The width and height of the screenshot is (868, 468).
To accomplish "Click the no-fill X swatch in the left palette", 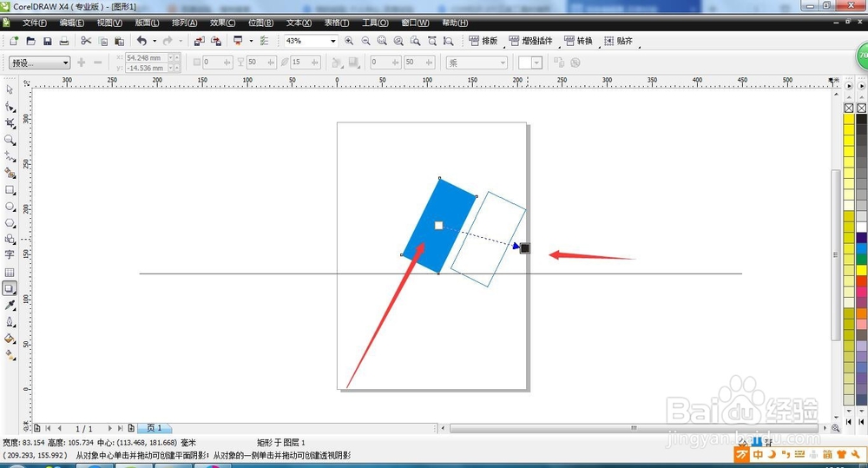I will click(x=849, y=108).
